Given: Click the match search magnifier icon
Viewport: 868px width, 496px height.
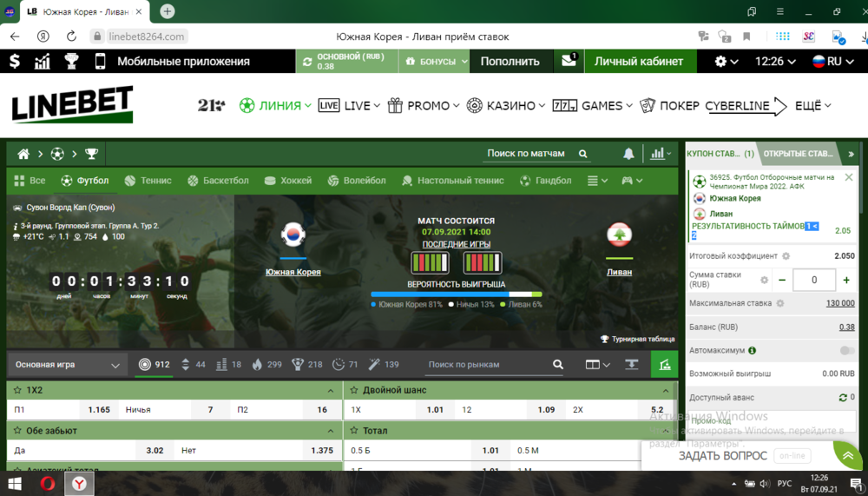Looking at the screenshot, I should [583, 154].
